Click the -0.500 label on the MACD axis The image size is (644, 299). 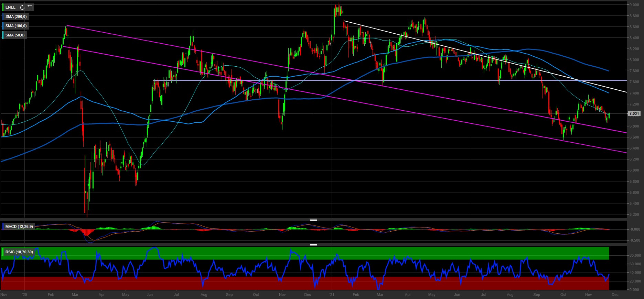635,240
